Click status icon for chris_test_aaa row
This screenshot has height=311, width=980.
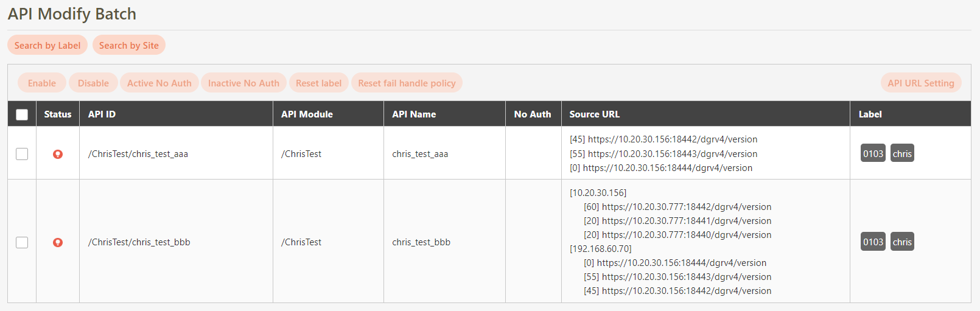click(58, 154)
